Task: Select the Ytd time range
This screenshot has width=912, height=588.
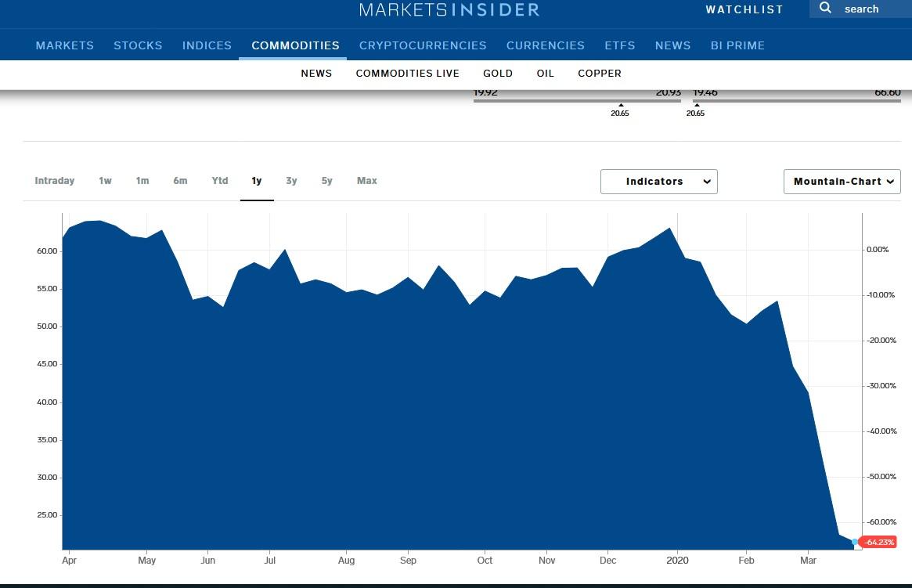Action: coord(220,181)
